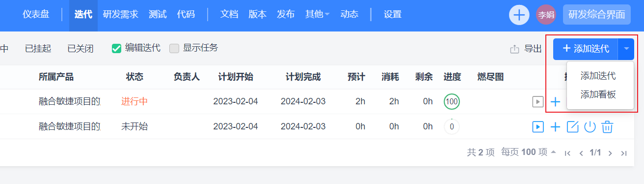The height and width of the screenshot is (184, 644).
Task: Enable the 显示任务 checkbox
Action: [174, 48]
